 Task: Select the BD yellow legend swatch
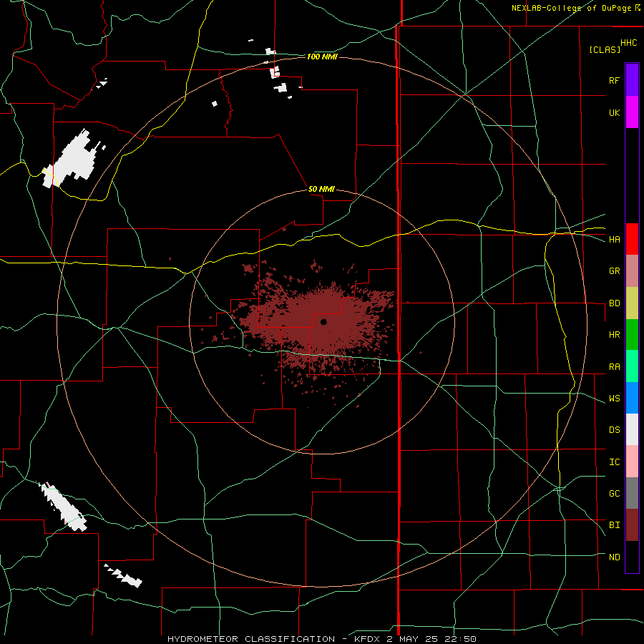coord(632,303)
